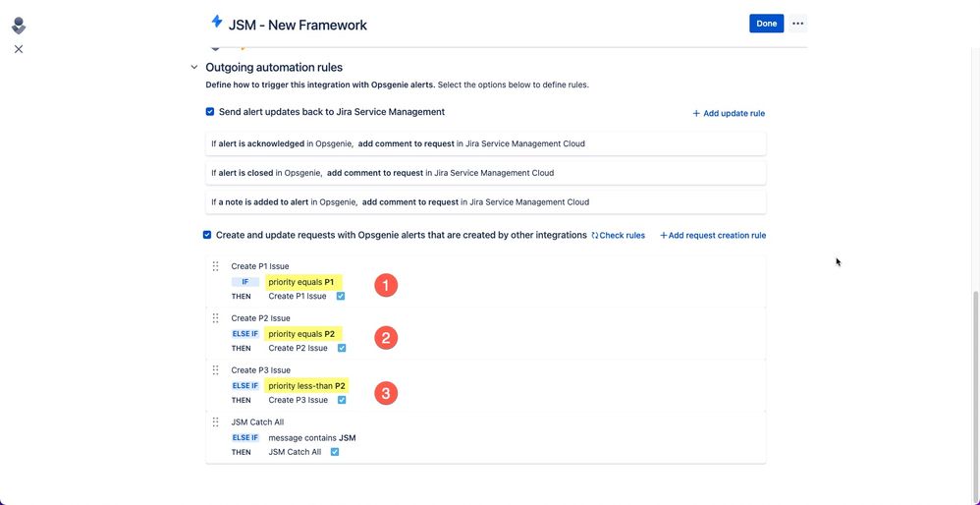Click 'priority equals P2' condition text
The image size is (980, 505).
(x=301, y=334)
